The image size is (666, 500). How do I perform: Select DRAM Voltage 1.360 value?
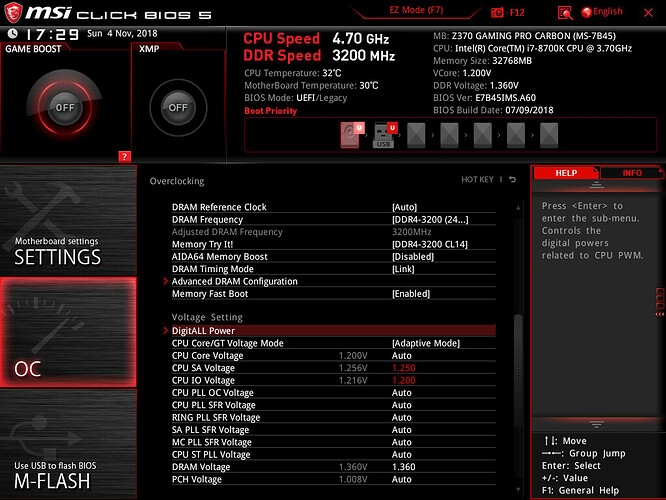[x=404, y=467]
